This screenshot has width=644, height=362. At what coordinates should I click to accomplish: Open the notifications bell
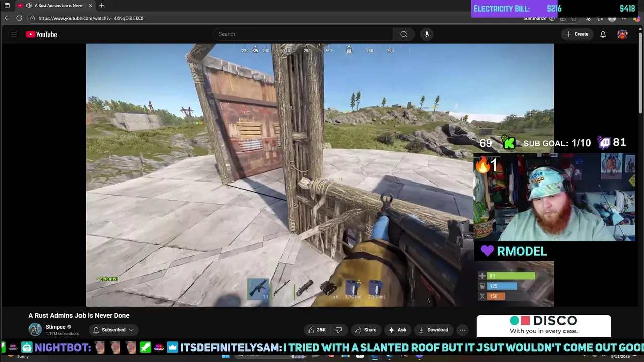(603, 34)
